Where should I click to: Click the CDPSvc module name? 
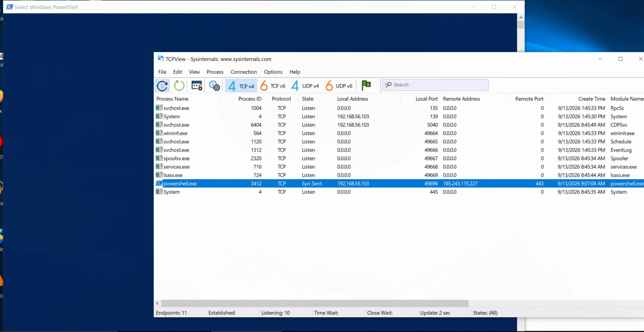click(619, 125)
